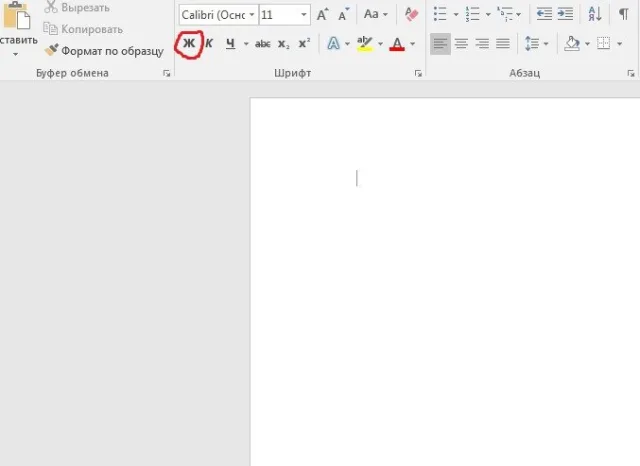The width and height of the screenshot is (640, 466).
Task: Toggle subscript x₂ formatting
Action: coord(283,44)
